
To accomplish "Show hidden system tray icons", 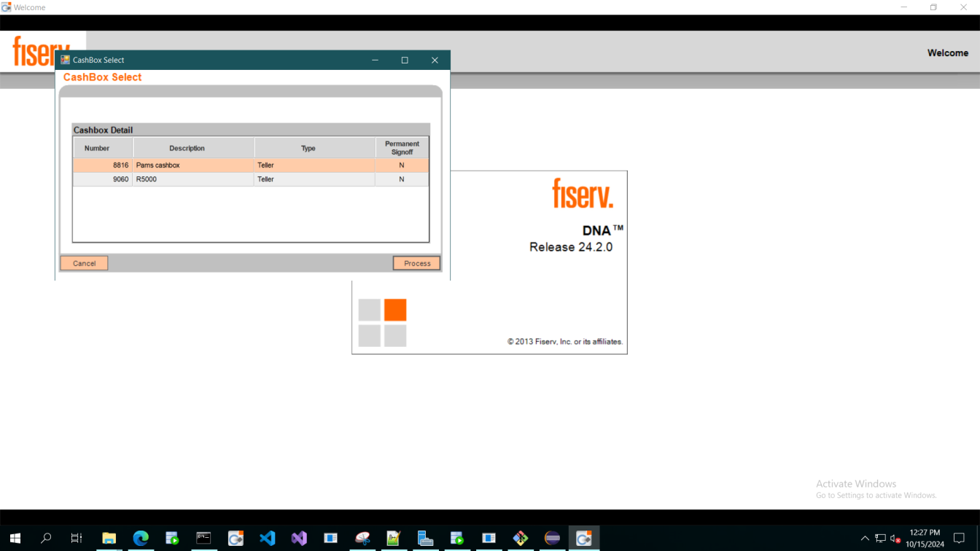I will (x=865, y=539).
